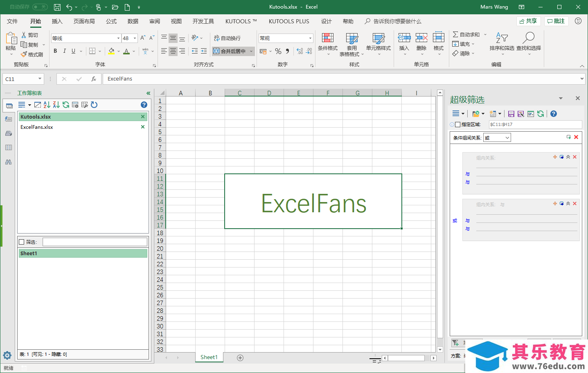Click the 批注 comments button
The width and height of the screenshot is (588, 373).
(x=556, y=21)
